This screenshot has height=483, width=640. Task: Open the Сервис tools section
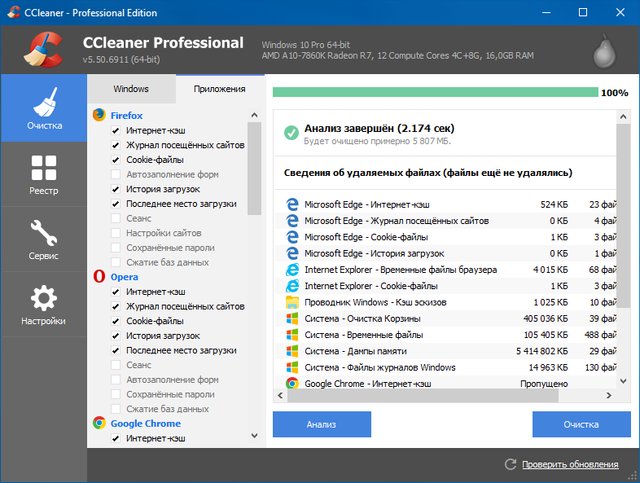[43, 238]
